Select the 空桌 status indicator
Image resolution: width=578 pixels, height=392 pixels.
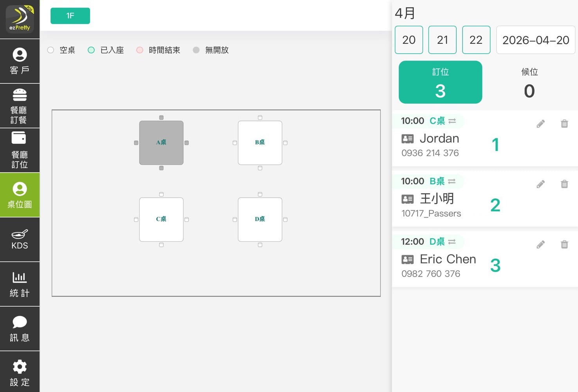51,50
